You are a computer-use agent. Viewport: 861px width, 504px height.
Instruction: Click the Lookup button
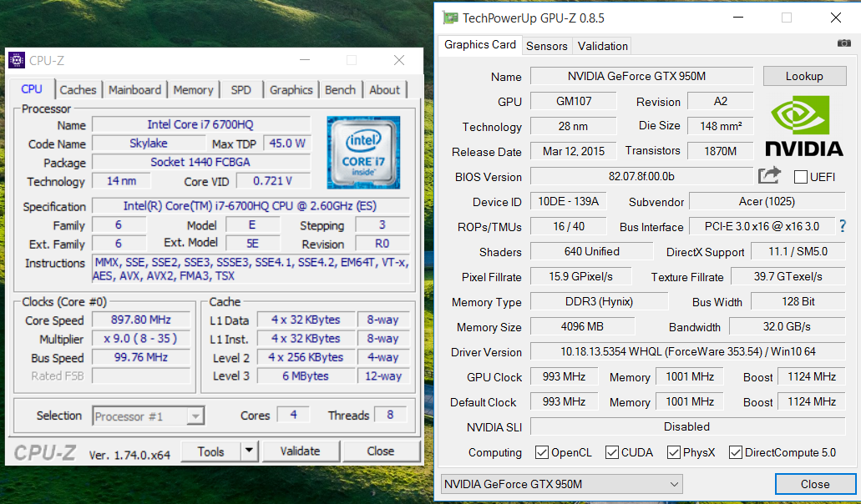point(804,76)
